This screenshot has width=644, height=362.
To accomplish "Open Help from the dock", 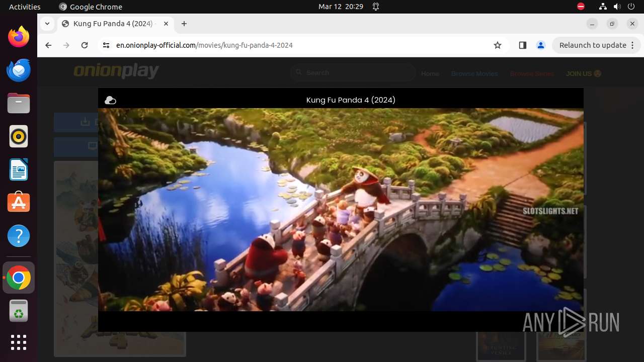I will (19, 236).
